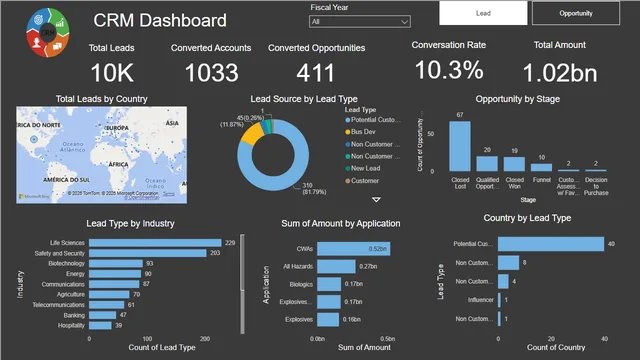Screen dimensions: 640x360
Task: Switch to the Opportunity tab
Action: [x=576, y=13]
